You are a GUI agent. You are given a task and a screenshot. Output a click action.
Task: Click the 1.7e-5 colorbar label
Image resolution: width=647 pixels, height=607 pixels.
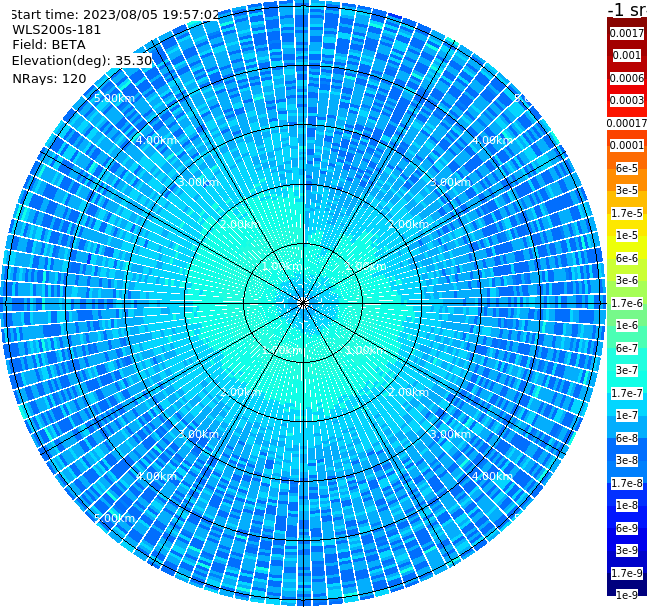pyautogui.click(x=627, y=213)
